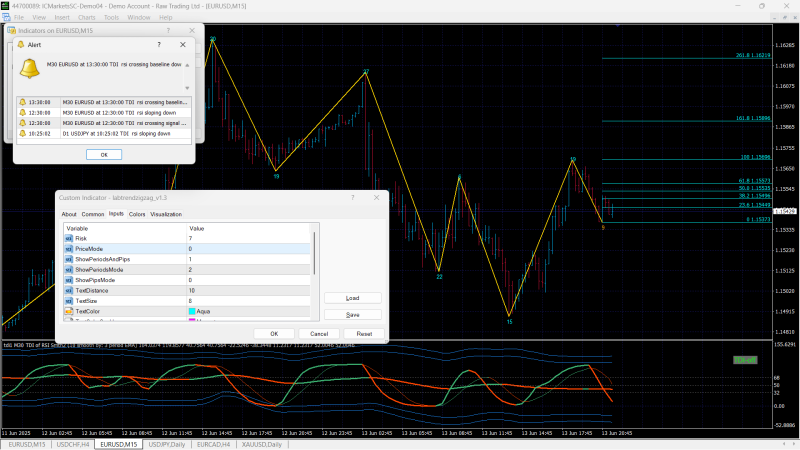Click the Aqua color swatch for TextColor
The height and width of the screenshot is (450, 800).
[x=192, y=311]
